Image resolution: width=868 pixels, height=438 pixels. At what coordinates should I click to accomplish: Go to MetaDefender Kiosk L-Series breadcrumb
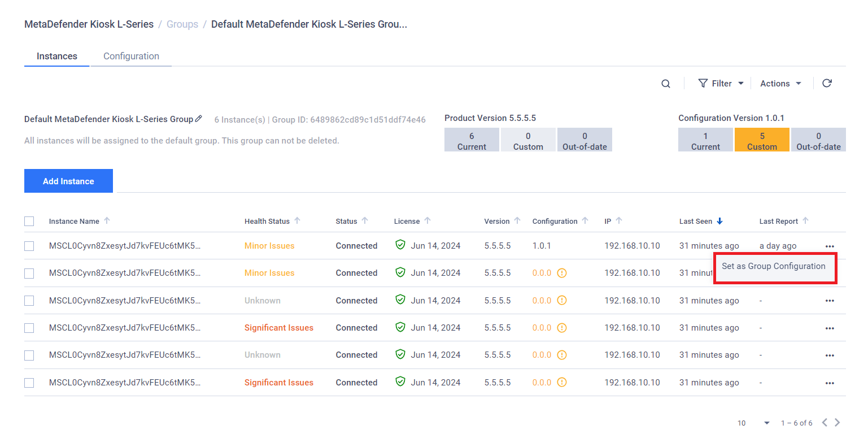click(x=89, y=24)
